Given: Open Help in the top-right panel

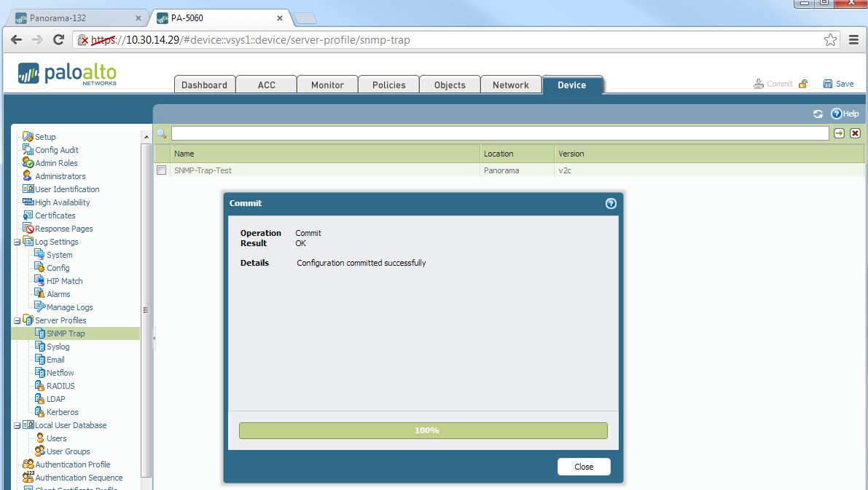Looking at the screenshot, I should point(845,114).
